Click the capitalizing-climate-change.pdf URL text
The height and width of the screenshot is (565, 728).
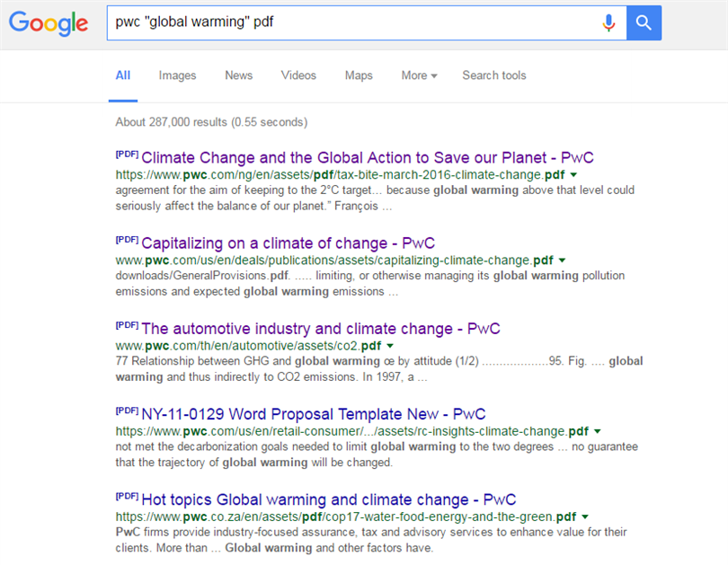[334, 260]
